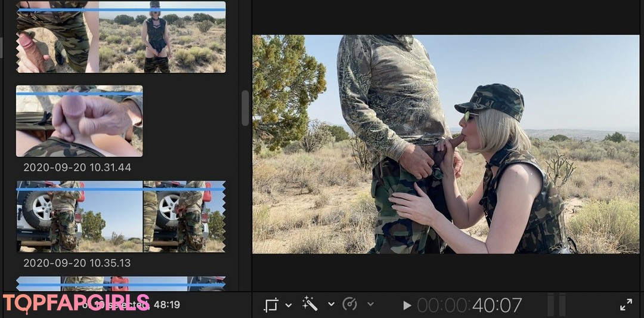Click the browser's vertical scrollbar handle
The width and height of the screenshot is (644, 318).
(x=245, y=108)
